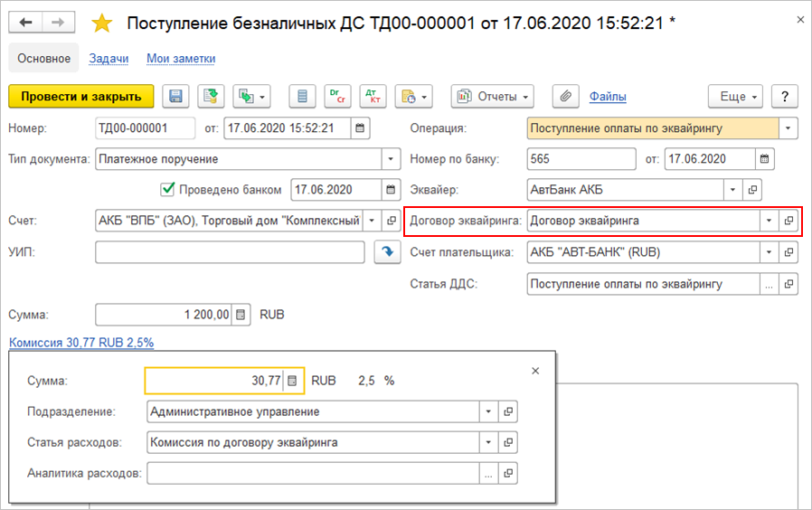Open the Статья ДДС record icon
The width and height of the screenshot is (812, 510).
pos(788,284)
